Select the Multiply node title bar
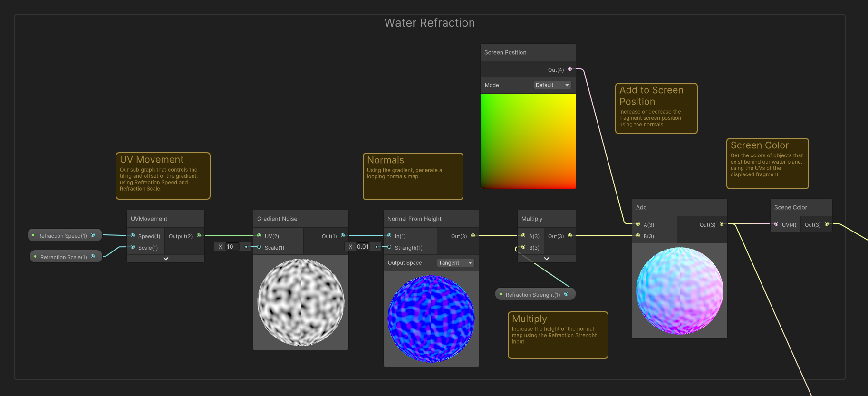This screenshot has height=396, width=868. click(547, 219)
